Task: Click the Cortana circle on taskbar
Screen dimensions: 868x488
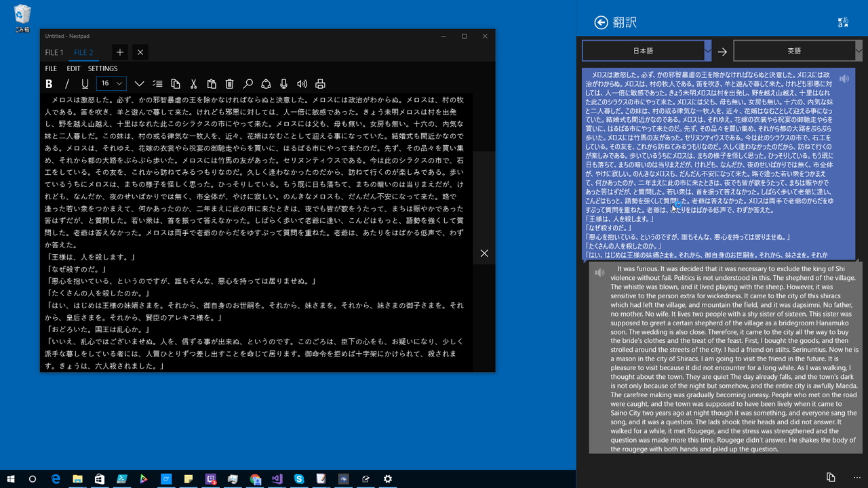Action: tap(32, 479)
